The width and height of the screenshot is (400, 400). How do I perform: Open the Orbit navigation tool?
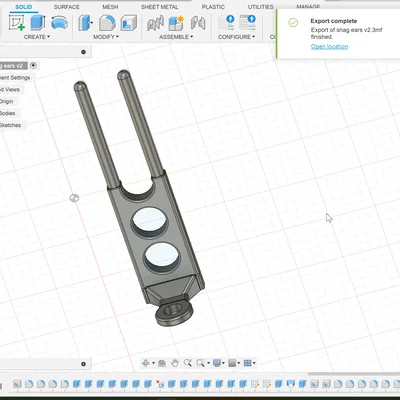pyautogui.click(x=146, y=363)
